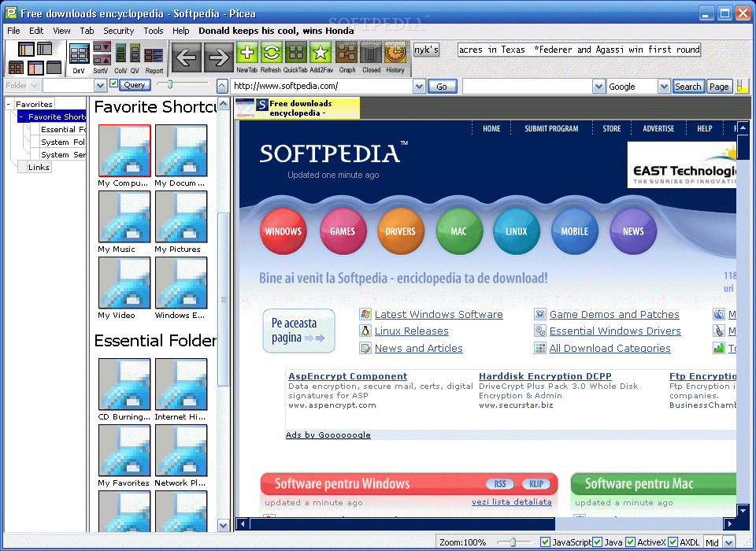Open the Tools menu

(154, 31)
